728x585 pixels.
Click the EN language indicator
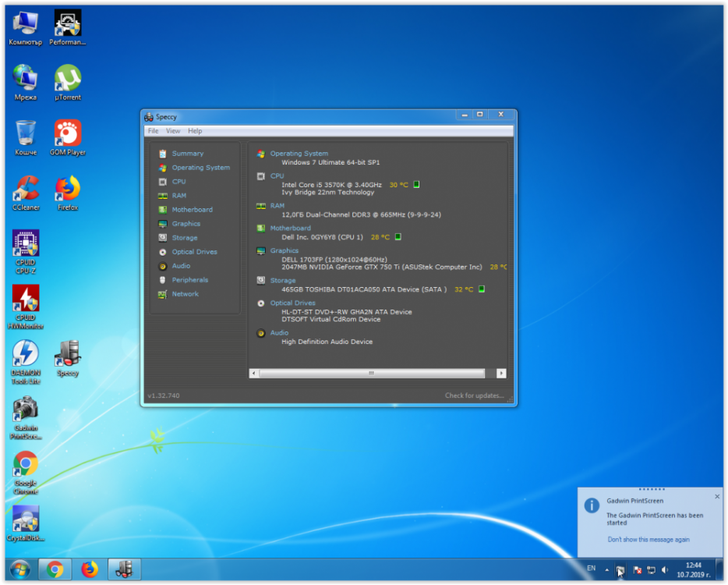[591, 569]
